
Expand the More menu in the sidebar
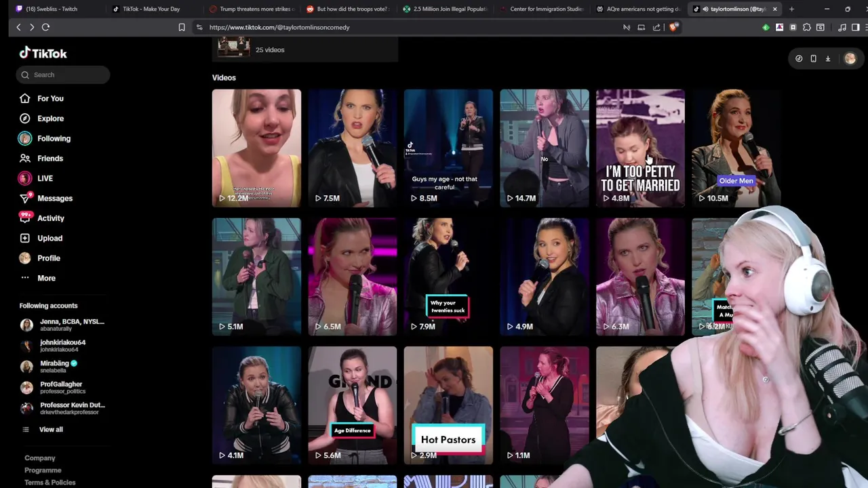(x=38, y=278)
